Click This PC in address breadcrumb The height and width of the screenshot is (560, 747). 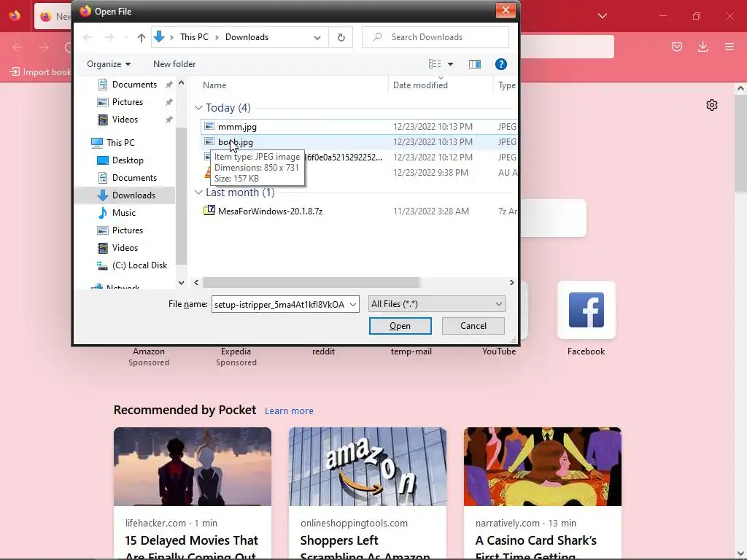[194, 38]
